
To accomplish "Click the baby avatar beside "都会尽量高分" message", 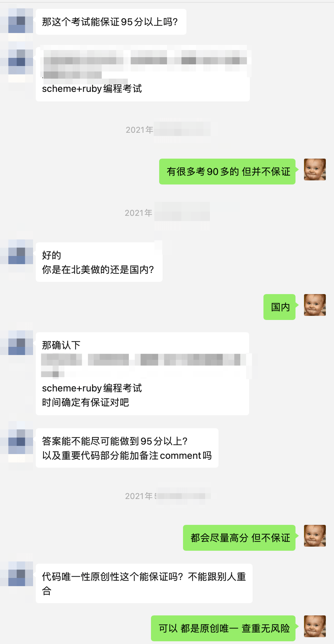I will pyautogui.click(x=315, y=536).
